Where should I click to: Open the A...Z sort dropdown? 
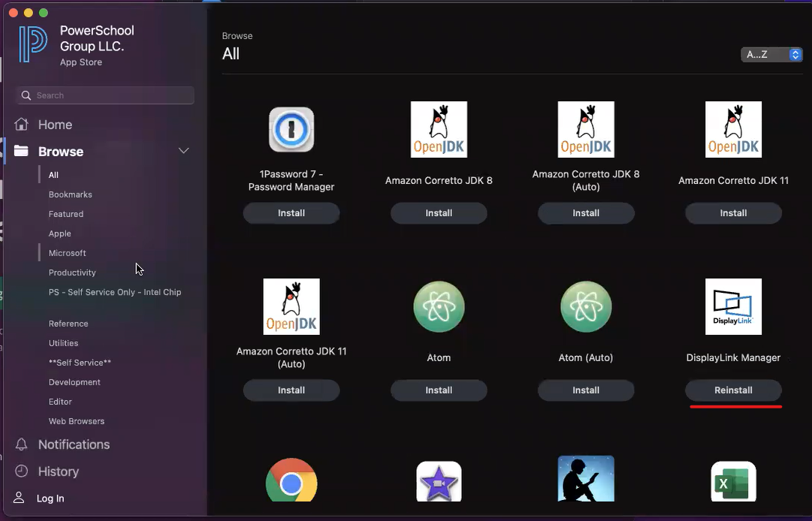pos(771,54)
